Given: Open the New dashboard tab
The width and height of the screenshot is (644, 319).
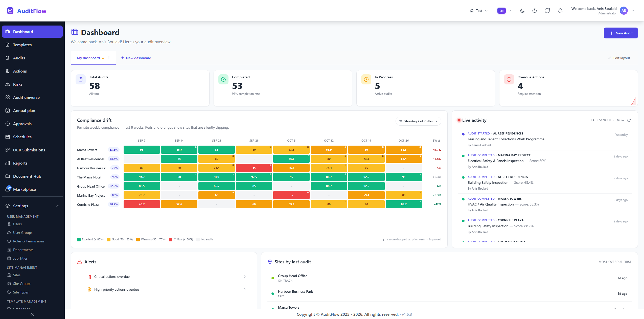Looking at the screenshot, I should pyautogui.click(x=136, y=58).
